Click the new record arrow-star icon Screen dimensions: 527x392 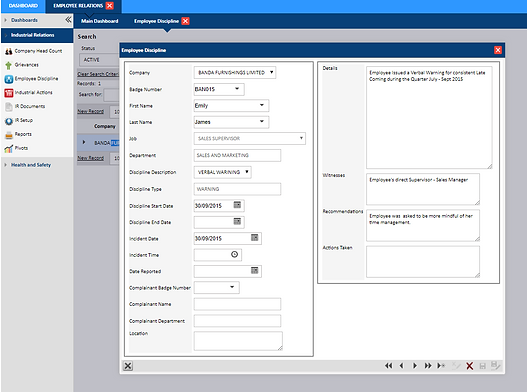pyautogui.click(x=441, y=366)
